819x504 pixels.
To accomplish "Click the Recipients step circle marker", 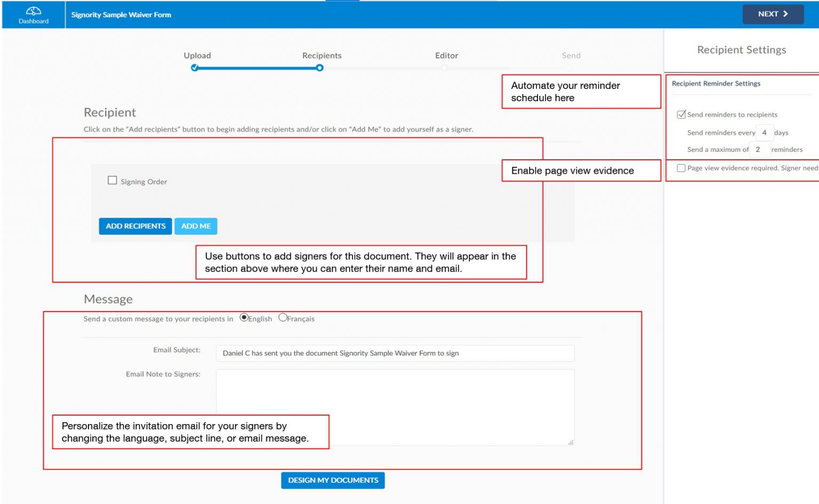I will (319, 68).
